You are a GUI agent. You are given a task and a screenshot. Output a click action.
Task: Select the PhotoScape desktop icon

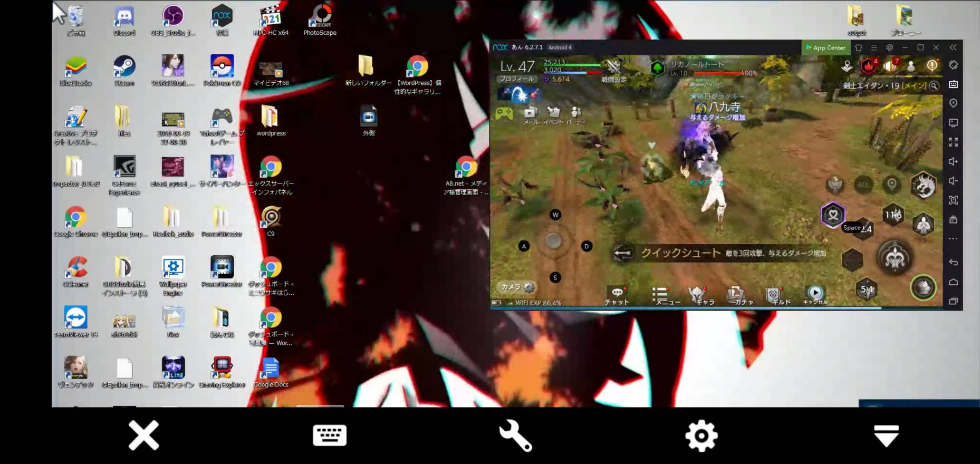(x=320, y=21)
